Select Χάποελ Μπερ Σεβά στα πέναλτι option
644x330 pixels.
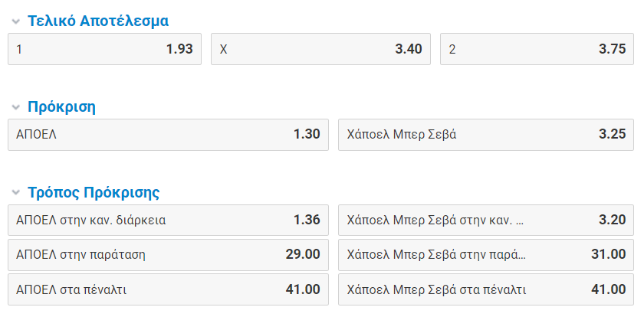tap(486, 289)
